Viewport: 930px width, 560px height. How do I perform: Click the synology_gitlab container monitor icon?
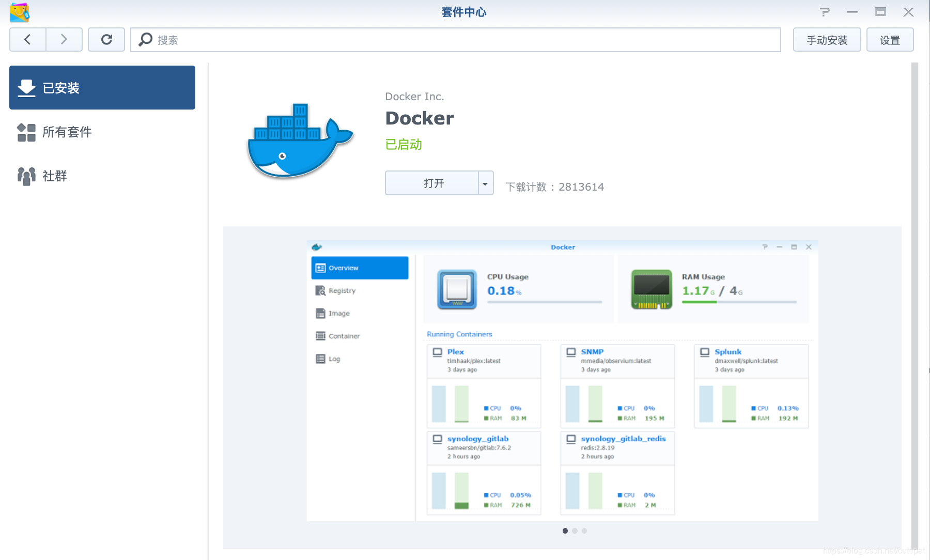point(438,439)
